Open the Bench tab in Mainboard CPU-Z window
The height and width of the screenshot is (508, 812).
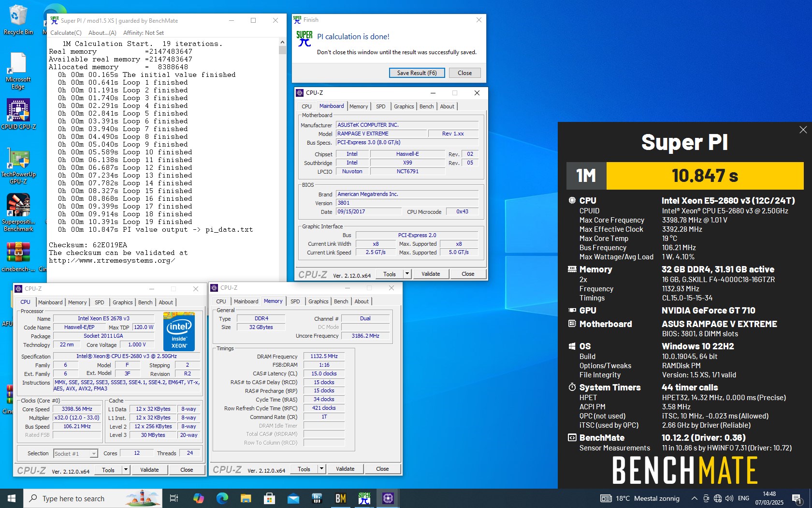pos(427,106)
